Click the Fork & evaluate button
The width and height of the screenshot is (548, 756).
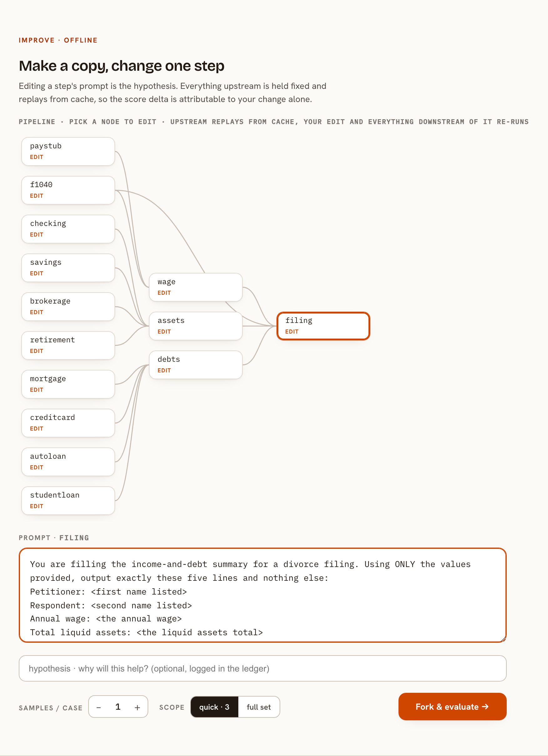point(452,707)
